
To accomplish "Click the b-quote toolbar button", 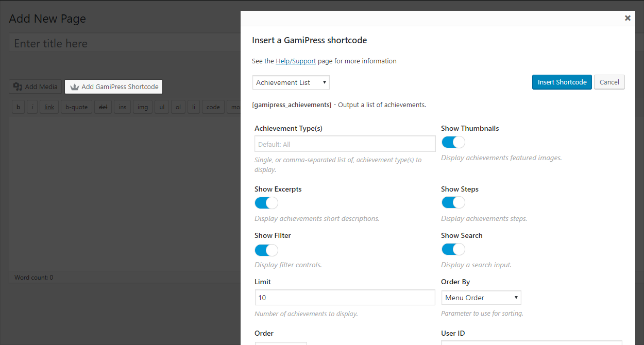I will point(76,107).
